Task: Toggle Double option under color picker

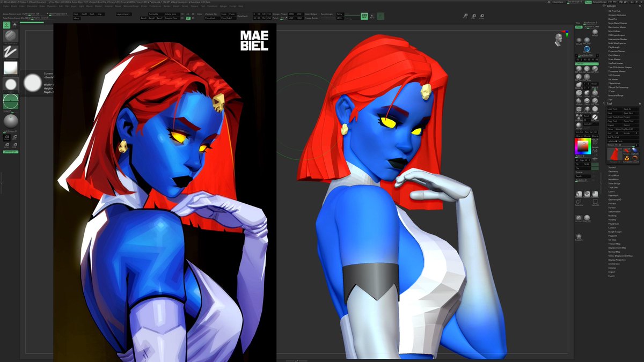Action: tap(582, 172)
